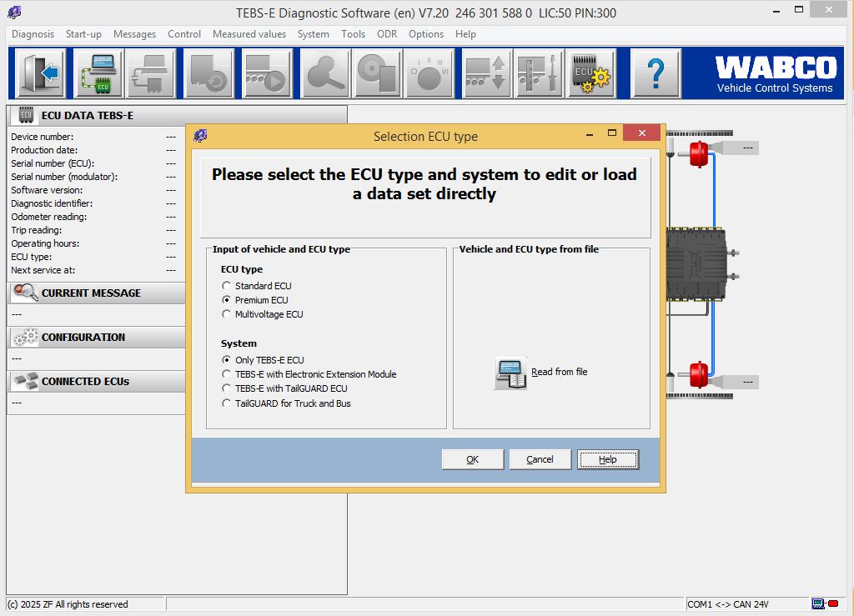Screen dimensions: 854x616
Task: Dismiss dialog using the Cancel button
Action: pos(540,458)
